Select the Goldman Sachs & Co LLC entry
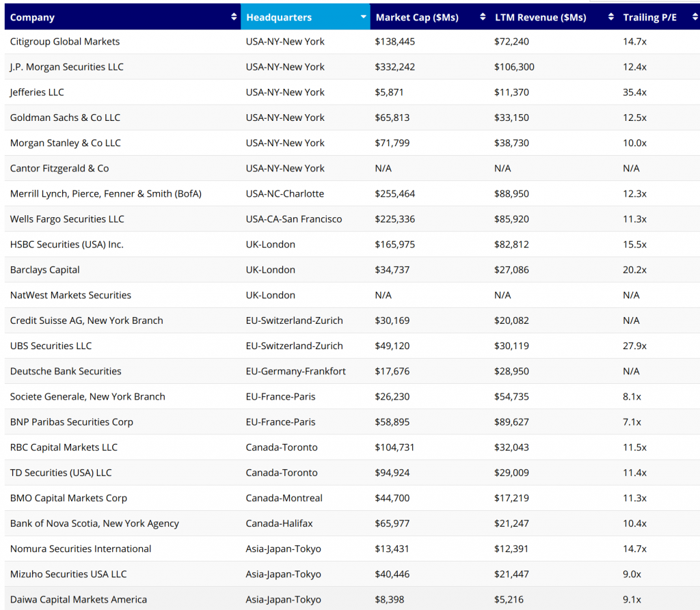Viewport: 700px width, 610px height. point(65,117)
